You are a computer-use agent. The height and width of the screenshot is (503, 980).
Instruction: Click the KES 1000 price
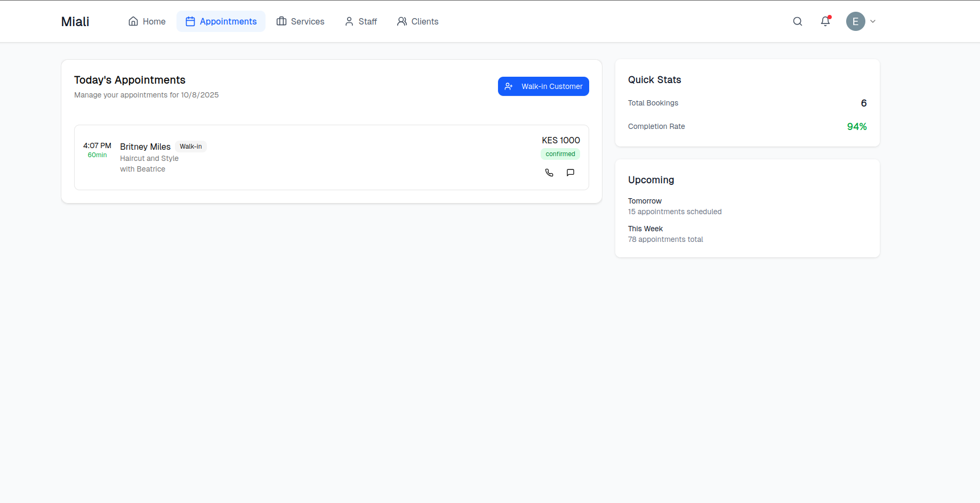coord(561,140)
